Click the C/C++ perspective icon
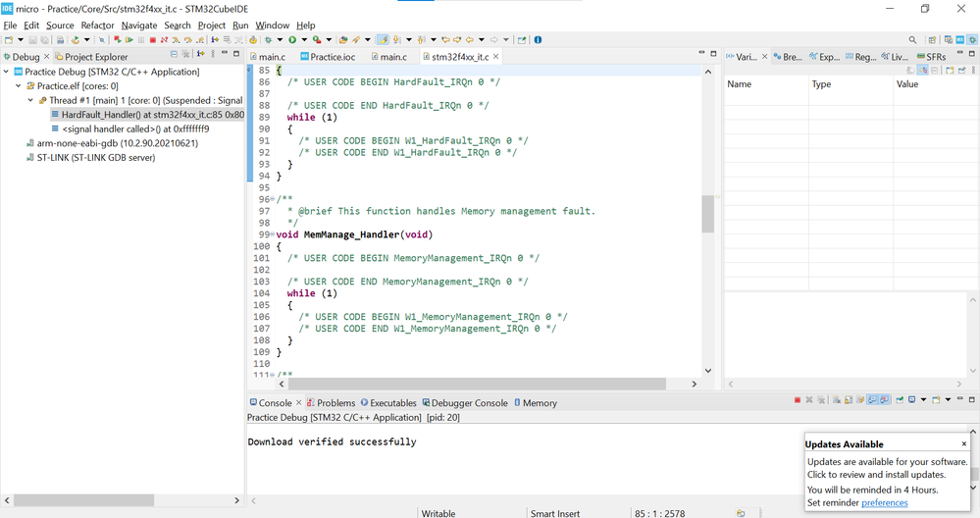The height and width of the screenshot is (518, 980). click(949, 39)
